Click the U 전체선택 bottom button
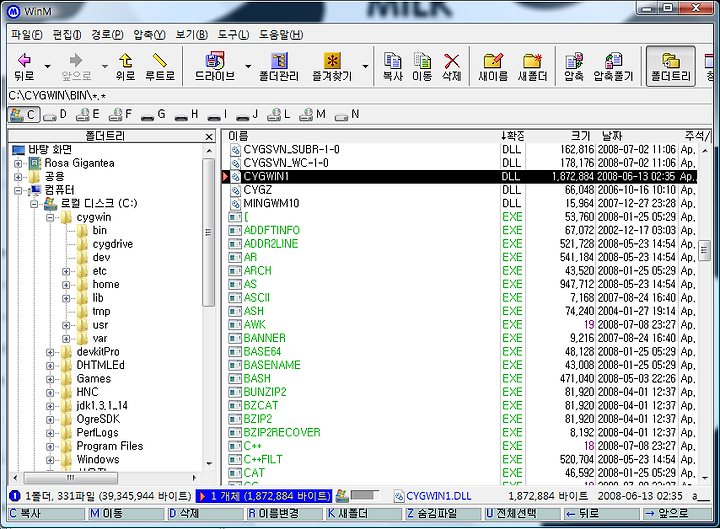The height and width of the screenshot is (529, 720). pyautogui.click(x=523, y=513)
